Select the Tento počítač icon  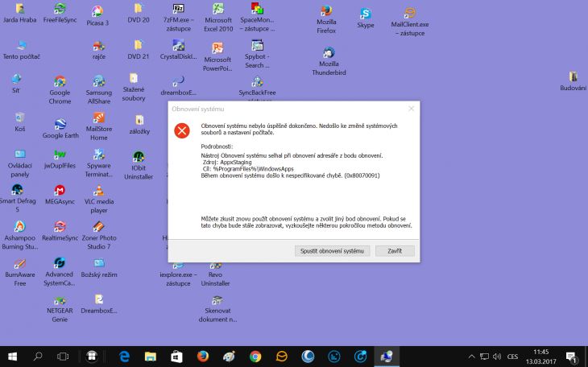click(x=22, y=50)
